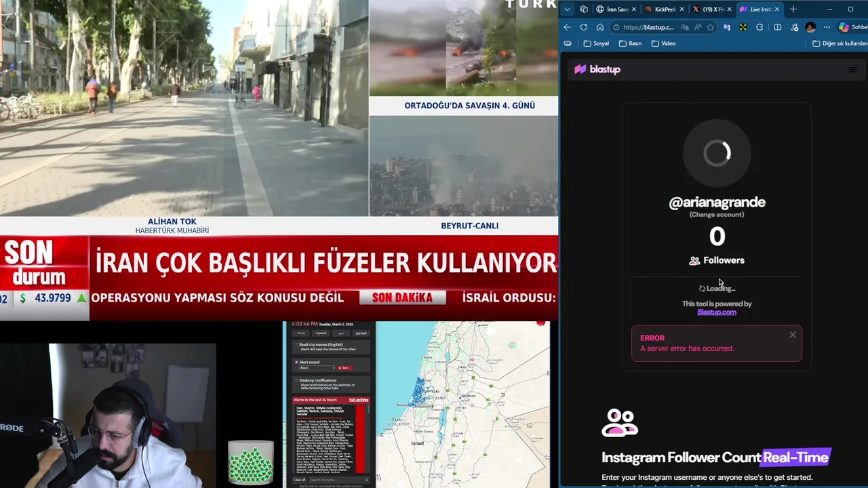Open the blastup hamburger menu

coord(853,69)
